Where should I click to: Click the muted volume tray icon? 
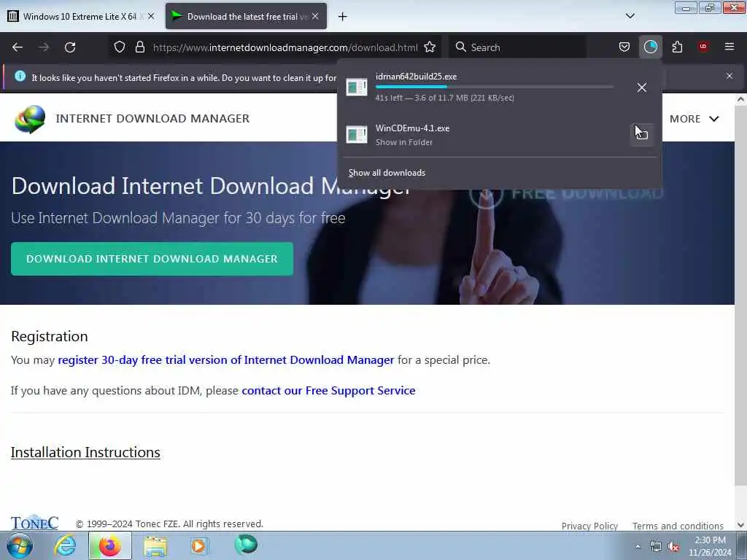click(673, 547)
